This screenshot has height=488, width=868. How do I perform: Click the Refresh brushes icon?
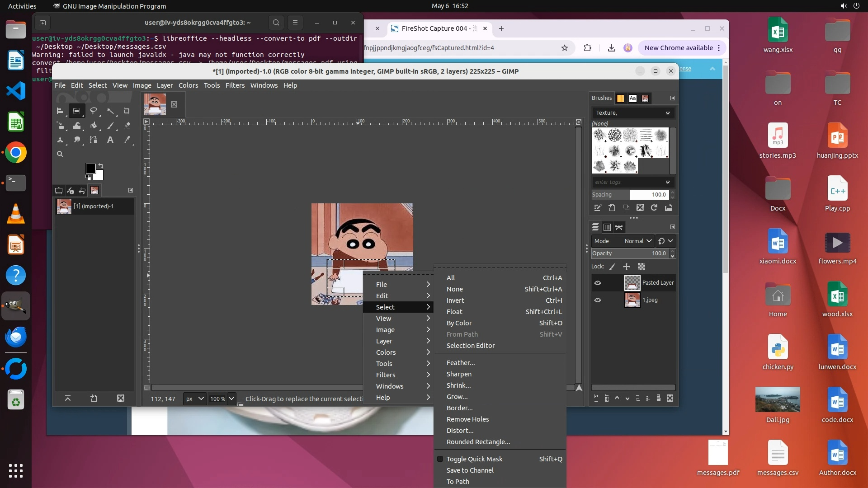tap(654, 208)
